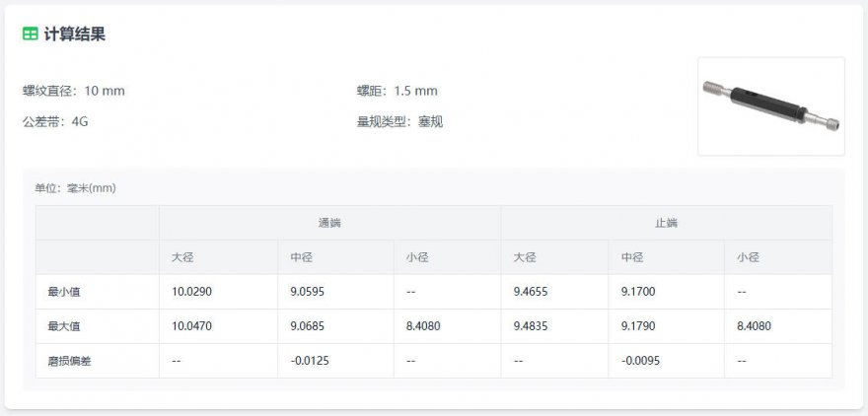
Task: Click the 10.0470 table cell
Action: pos(191,326)
